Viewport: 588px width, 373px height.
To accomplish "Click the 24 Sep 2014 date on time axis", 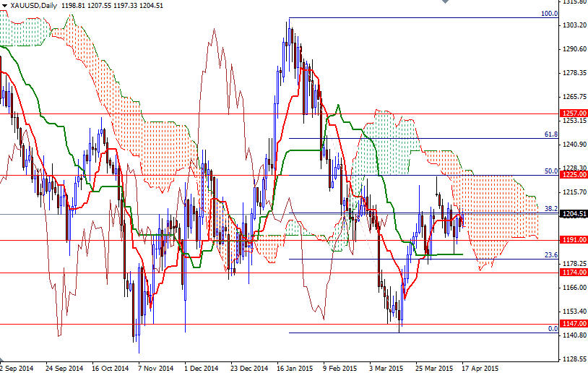I will coord(63,367).
